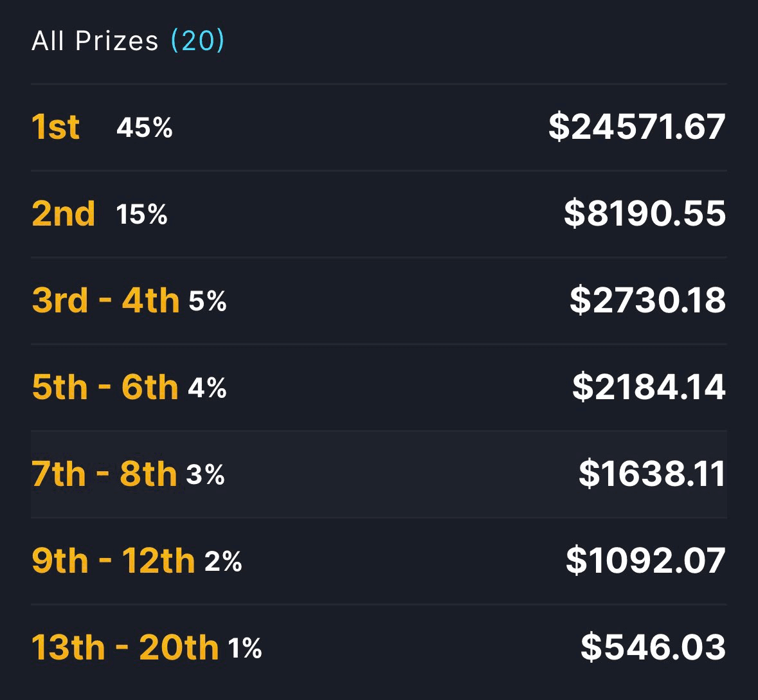Click the $1092.07 prize amount
Viewport: 758px width, 700px height.
tap(645, 561)
